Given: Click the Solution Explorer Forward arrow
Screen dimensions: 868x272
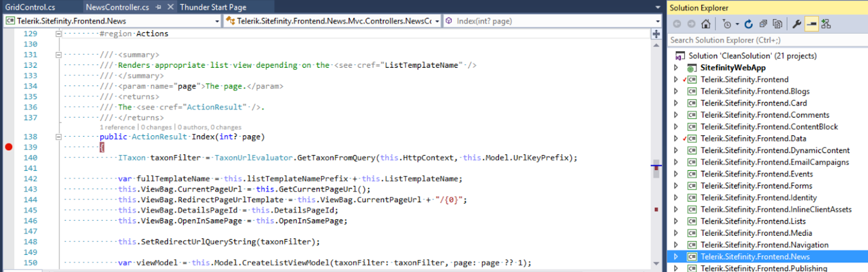Looking at the screenshot, I should [x=691, y=24].
